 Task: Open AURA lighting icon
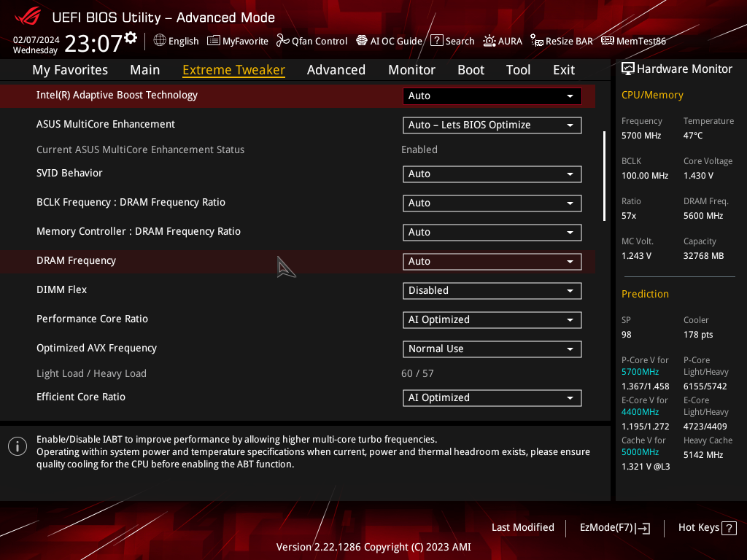[489, 41]
